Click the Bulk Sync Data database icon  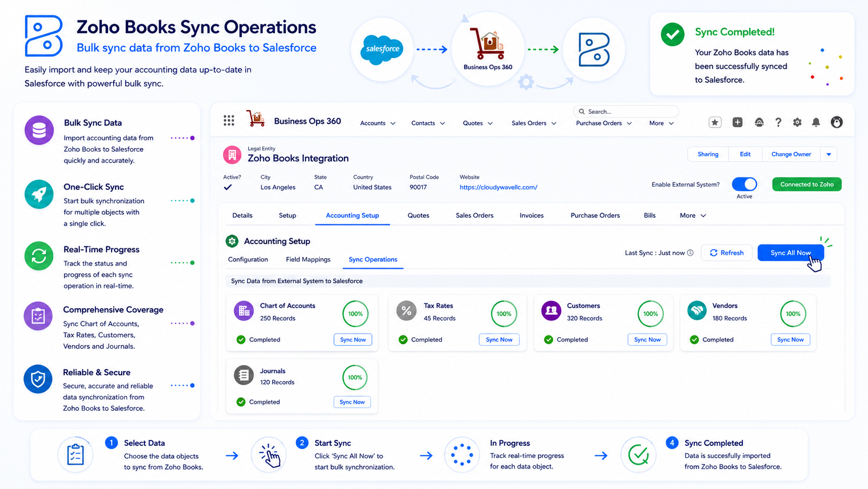click(x=39, y=130)
